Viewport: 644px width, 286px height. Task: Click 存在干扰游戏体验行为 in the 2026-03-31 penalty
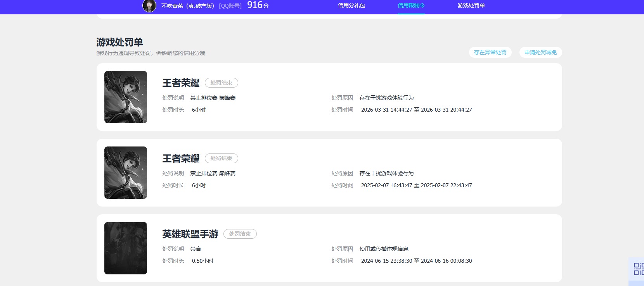(387, 98)
